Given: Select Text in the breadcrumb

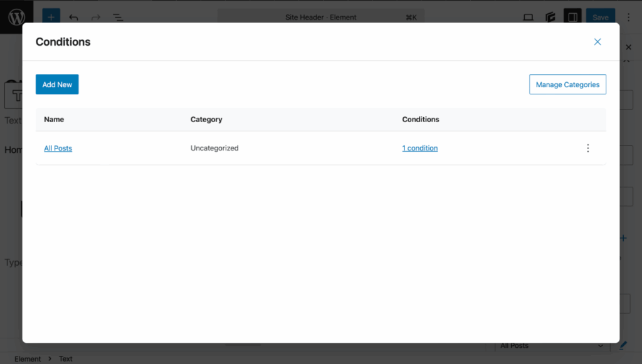Looking at the screenshot, I should [x=65, y=359].
